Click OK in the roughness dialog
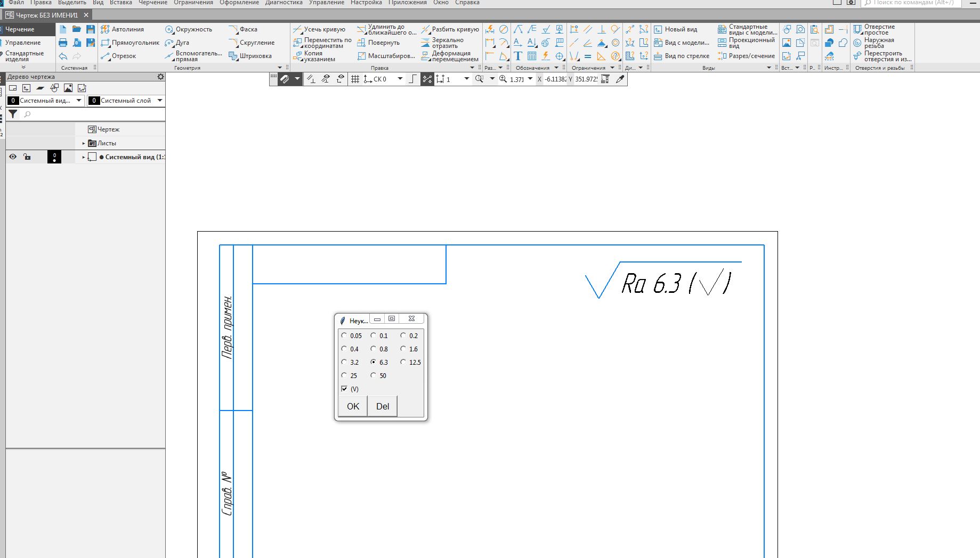Screen dimensions: 980x558 (353, 406)
